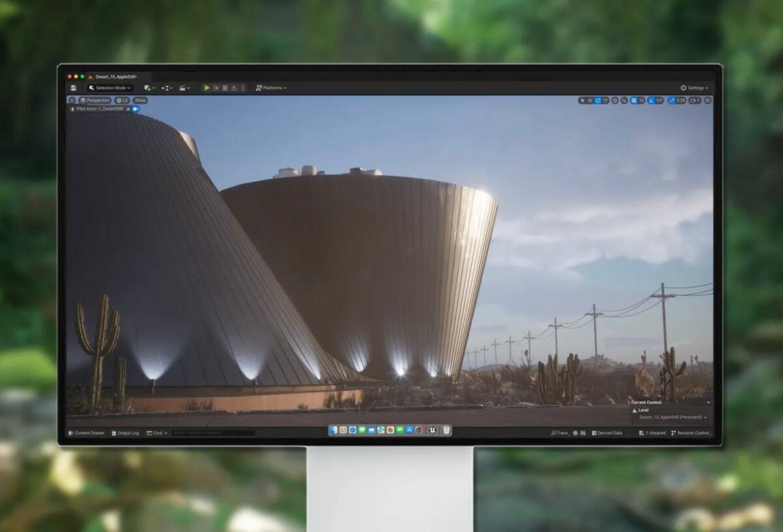The image size is (783, 532).
Task: Click the Pilot Actor: C_DesertStill label
Action: click(x=100, y=109)
